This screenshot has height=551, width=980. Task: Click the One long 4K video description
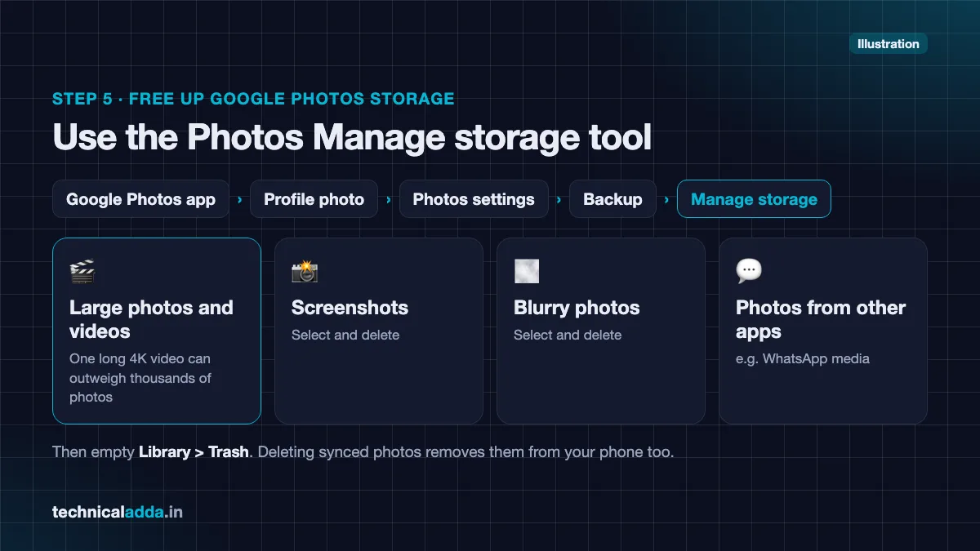[140, 378]
